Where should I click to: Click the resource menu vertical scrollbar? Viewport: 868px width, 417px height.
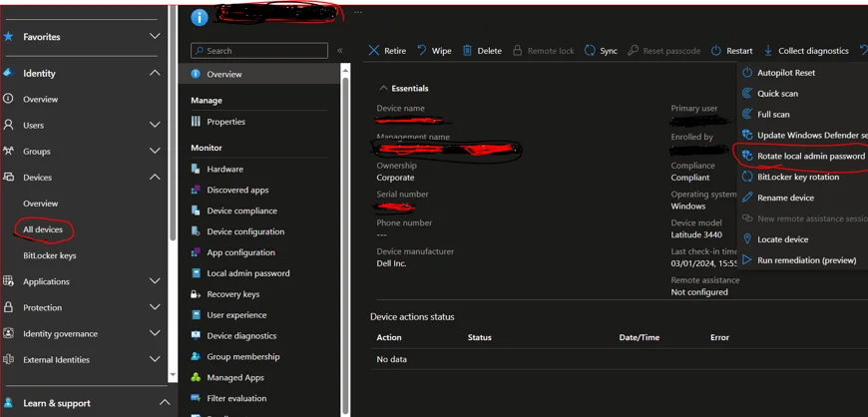point(346,200)
